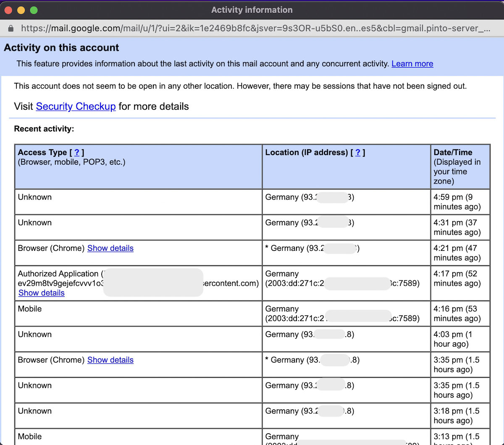Image resolution: width=504 pixels, height=445 pixels.
Task: Close the Activity information window
Action: coord(8,10)
